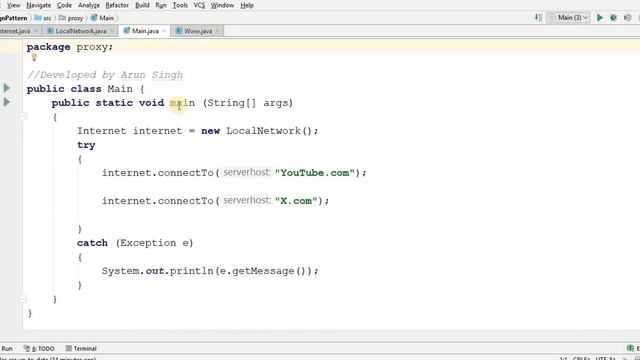Switch to the LocalNetwork.java tab
This screenshot has height=360, width=640.
point(81,31)
